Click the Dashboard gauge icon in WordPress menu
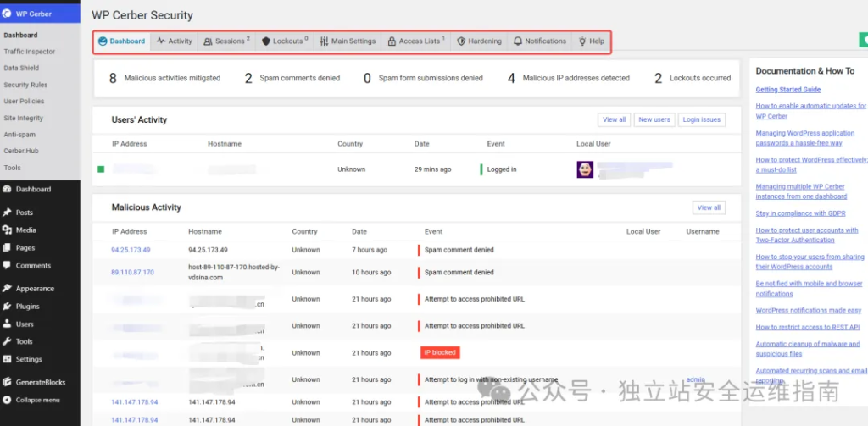Image resolution: width=868 pixels, height=426 pixels. tap(7, 189)
